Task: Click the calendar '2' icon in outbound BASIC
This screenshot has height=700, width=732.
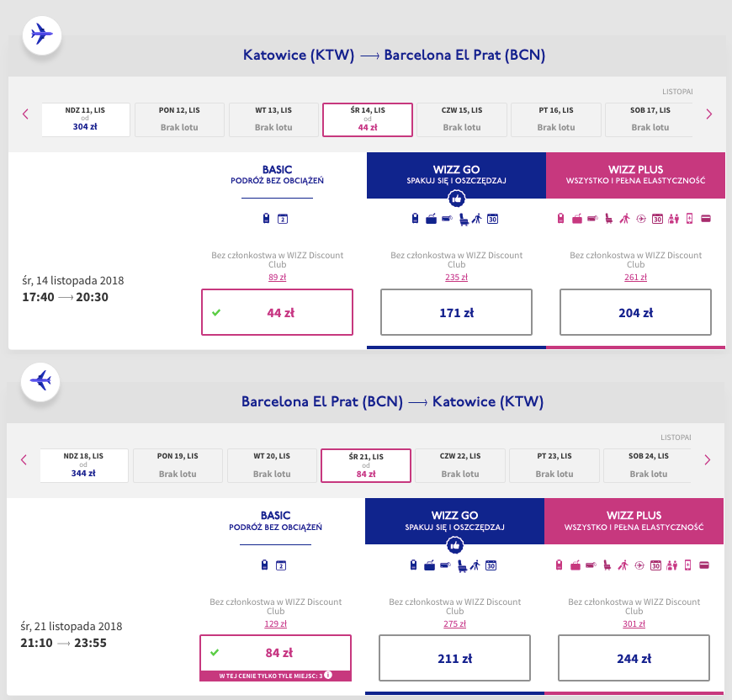Action: (283, 219)
